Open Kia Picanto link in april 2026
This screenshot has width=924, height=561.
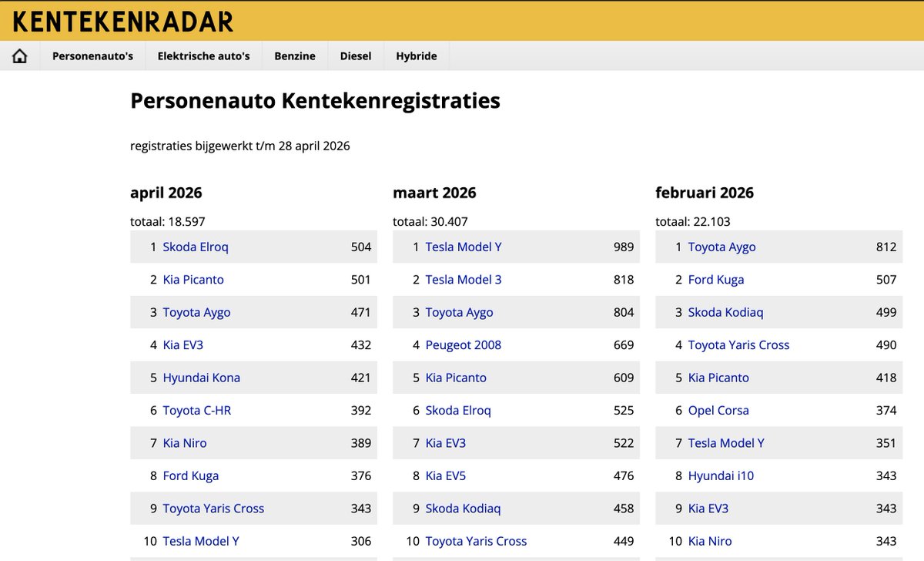[x=193, y=280]
